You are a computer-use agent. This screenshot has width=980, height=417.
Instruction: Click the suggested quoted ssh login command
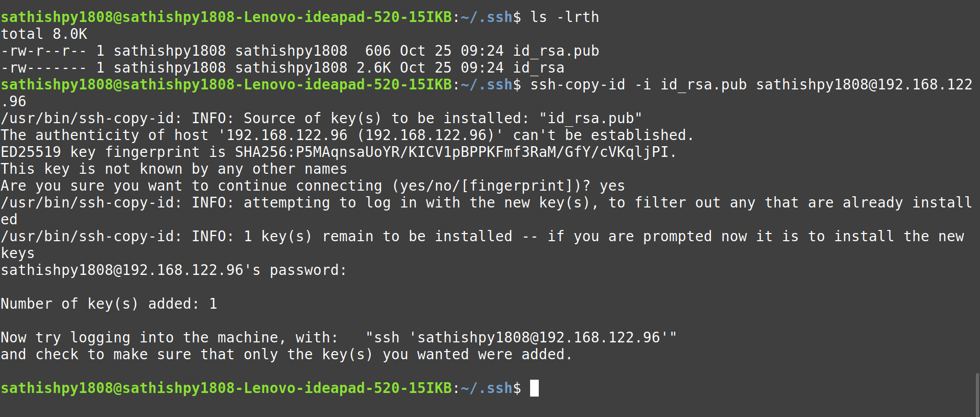click(x=521, y=338)
